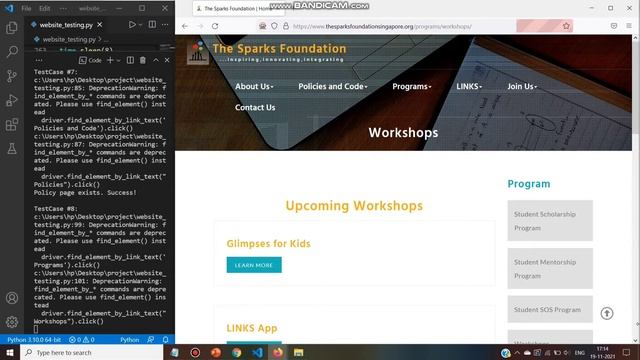This screenshot has height=360, width=640.
Task: Open the Contact Us page
Action: click(x=255, y=107)
